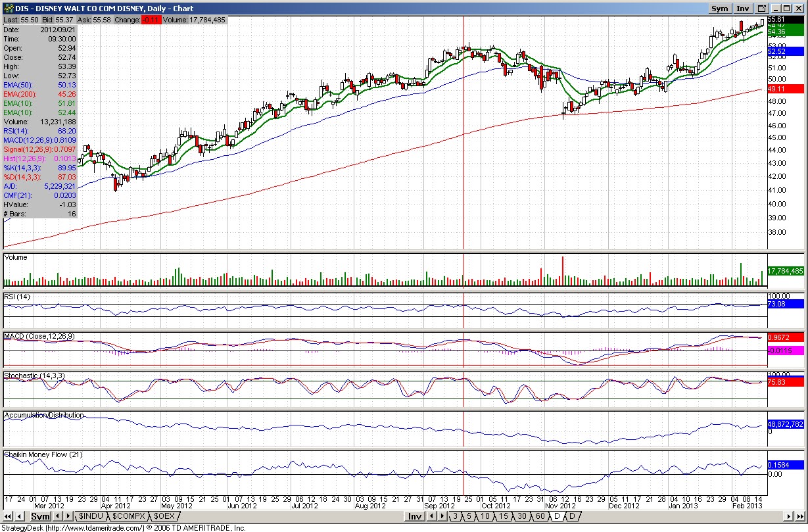Click the A/D: 5,229,321 row
Screen dimensions: 808x532
tap(41, 186)
